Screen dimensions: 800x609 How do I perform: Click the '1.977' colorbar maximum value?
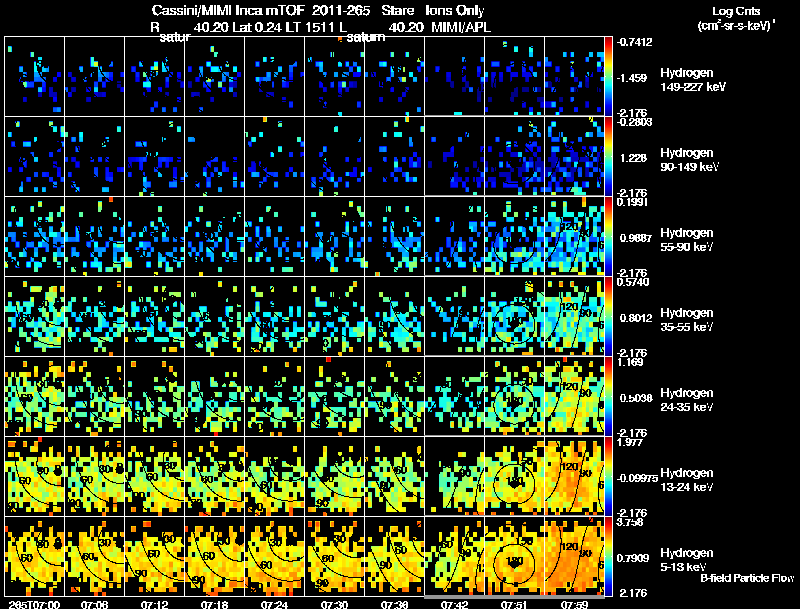630,442
